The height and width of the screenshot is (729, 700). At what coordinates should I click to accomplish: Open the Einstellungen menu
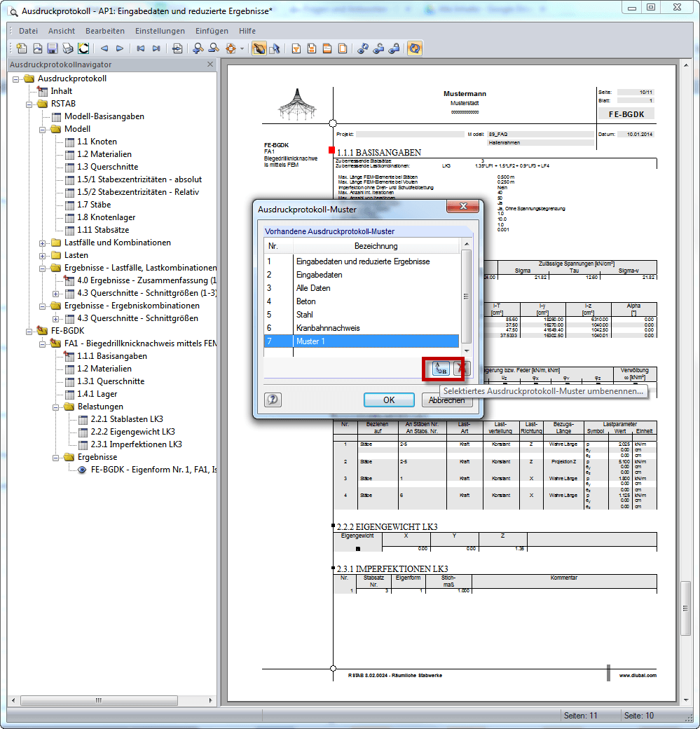(160, 31)
